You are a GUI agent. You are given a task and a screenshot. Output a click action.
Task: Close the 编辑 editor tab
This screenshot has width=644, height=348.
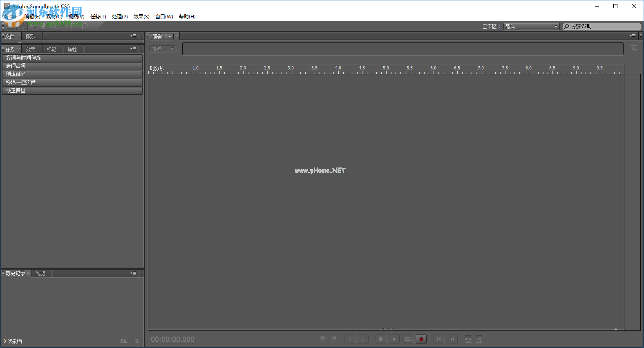[x=177, y=36]
